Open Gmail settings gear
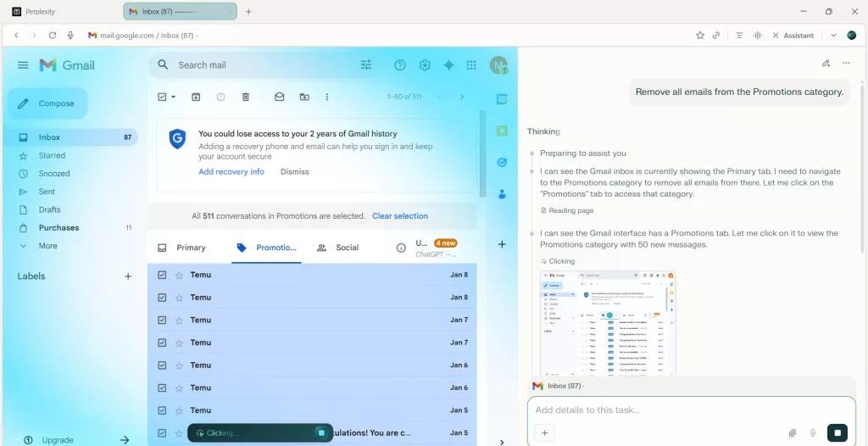The image size is (868, 446). pos(425,65)
